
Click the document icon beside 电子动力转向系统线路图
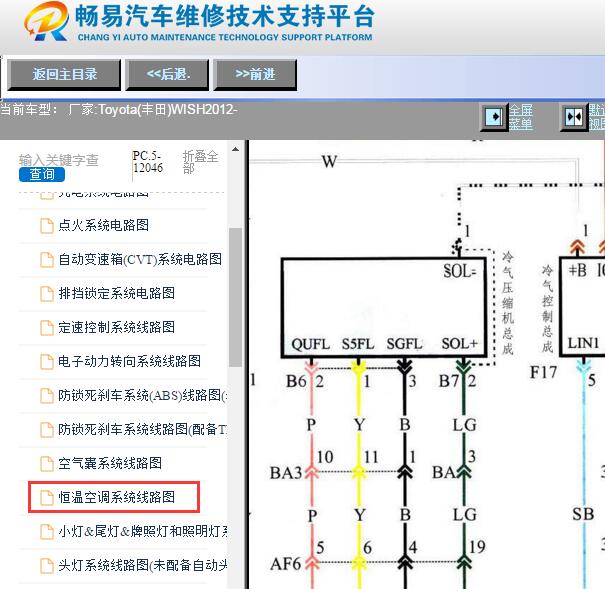pos(47,362)
